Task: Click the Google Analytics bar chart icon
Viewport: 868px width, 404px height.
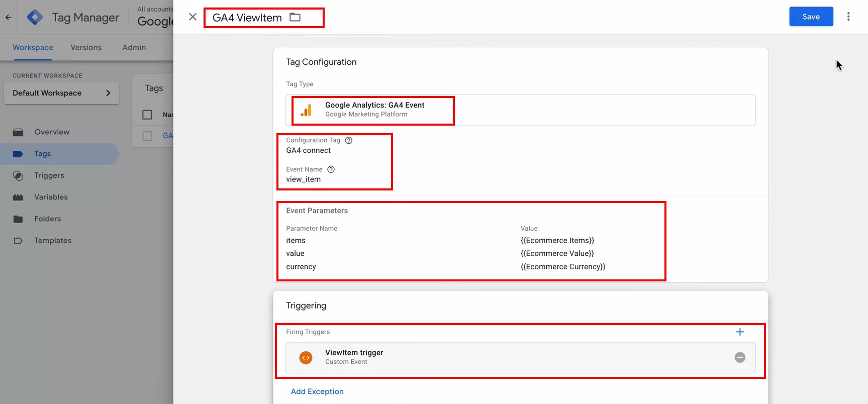Action: click(306, 110)
